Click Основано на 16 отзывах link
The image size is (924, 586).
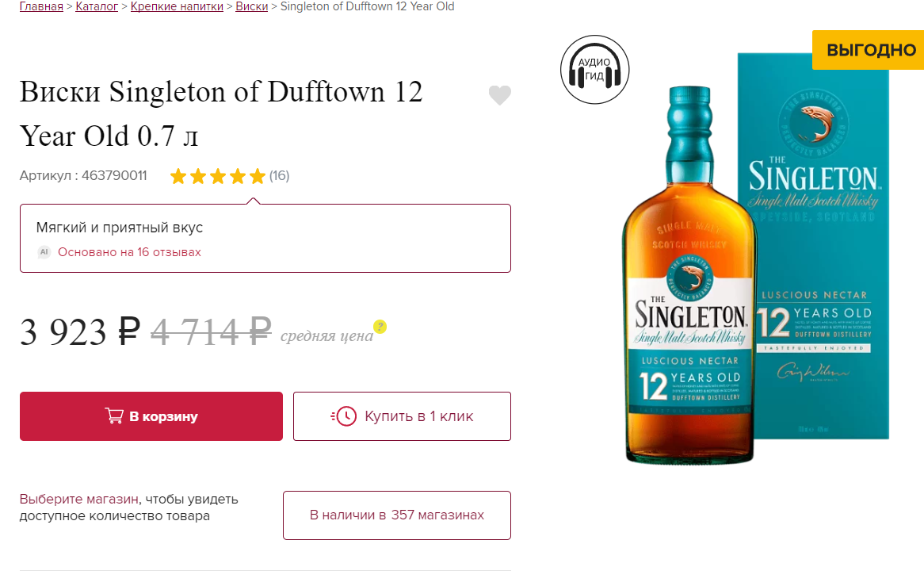(129, 252)
